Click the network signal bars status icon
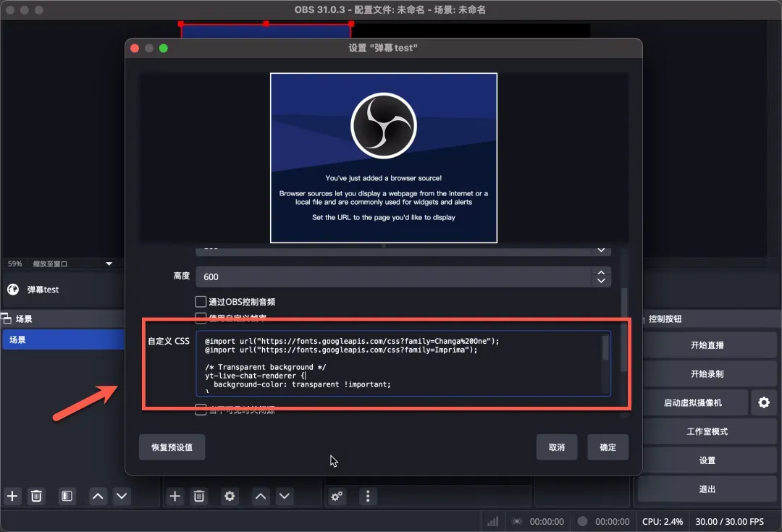The height and width of the screenshot is (532, 782). (493, 522)
